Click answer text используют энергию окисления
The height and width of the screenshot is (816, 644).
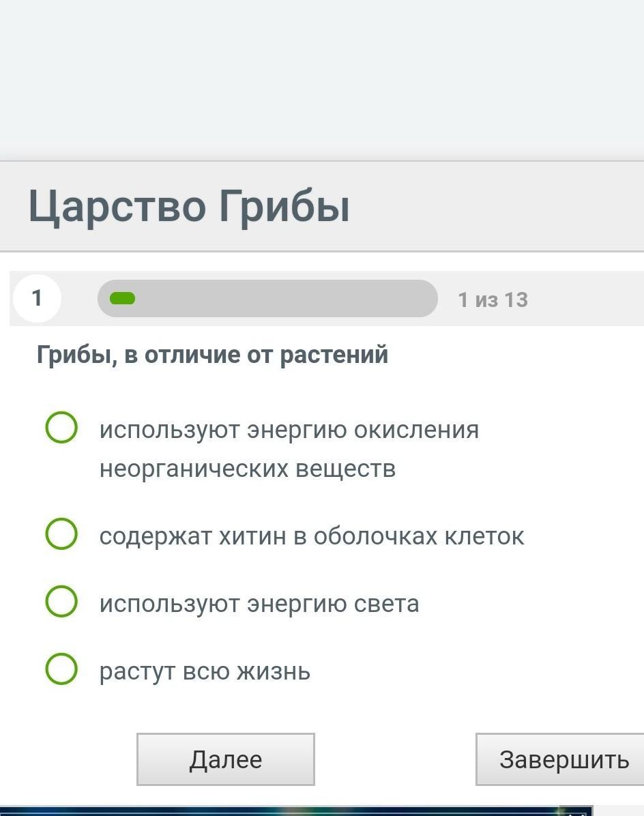[x=289, y=430]
